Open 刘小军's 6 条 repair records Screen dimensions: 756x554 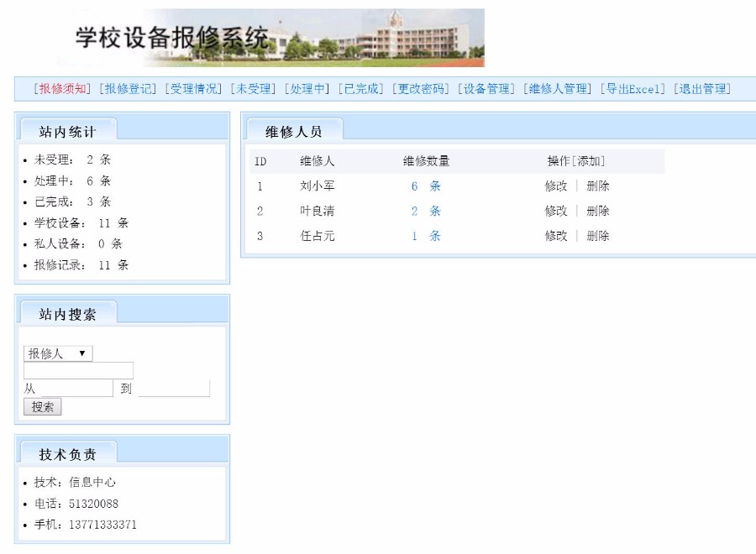click(x=424, y=186)
